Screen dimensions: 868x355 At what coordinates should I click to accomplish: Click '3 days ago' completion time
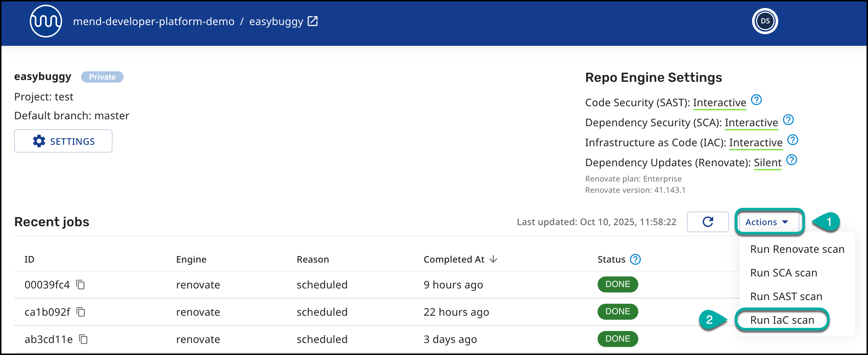[x=450, y=339]
